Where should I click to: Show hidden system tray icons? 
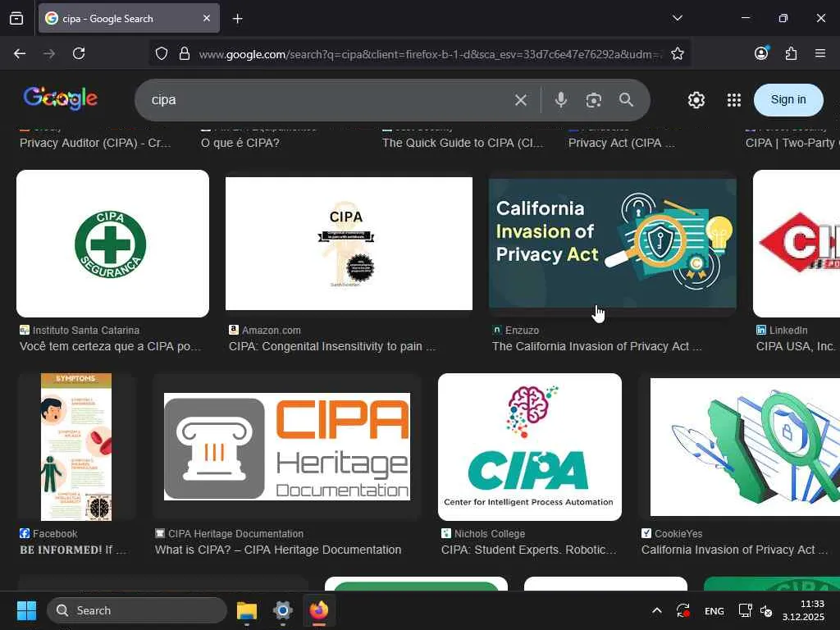657,610
